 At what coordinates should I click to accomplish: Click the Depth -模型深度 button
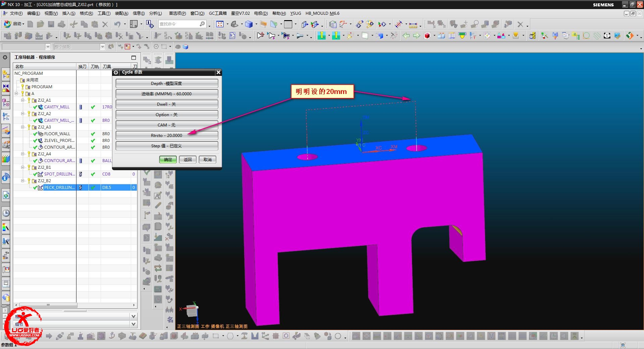(x=167, y=83)
